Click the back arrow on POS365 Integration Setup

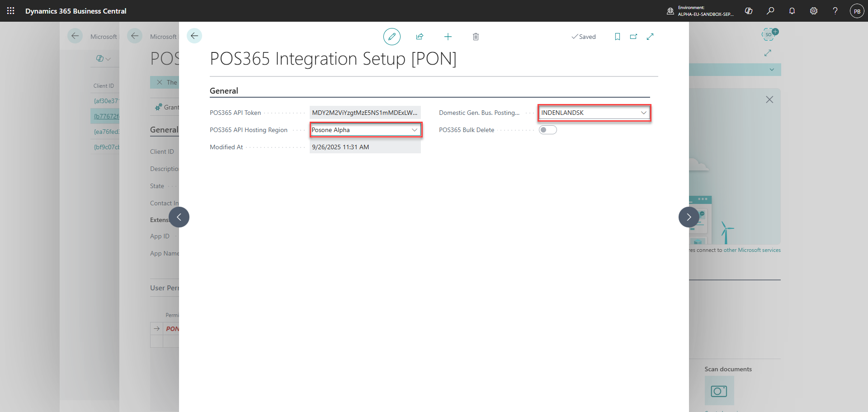pos(194,36)
